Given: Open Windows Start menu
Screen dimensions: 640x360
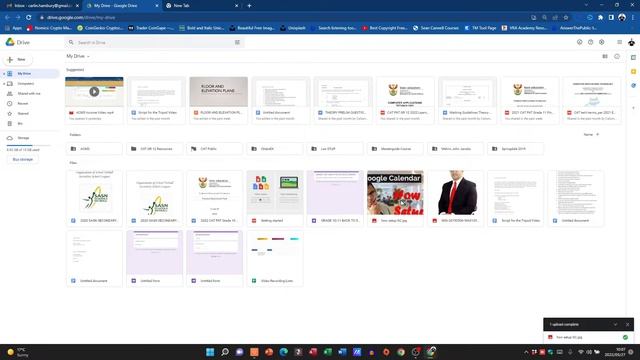Looking at the screenshot, I should coord(210,352).
